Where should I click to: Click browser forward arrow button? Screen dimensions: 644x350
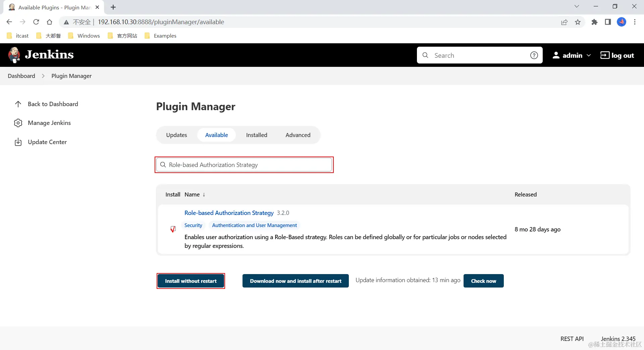pyautogui.click(x=22, y=22)
